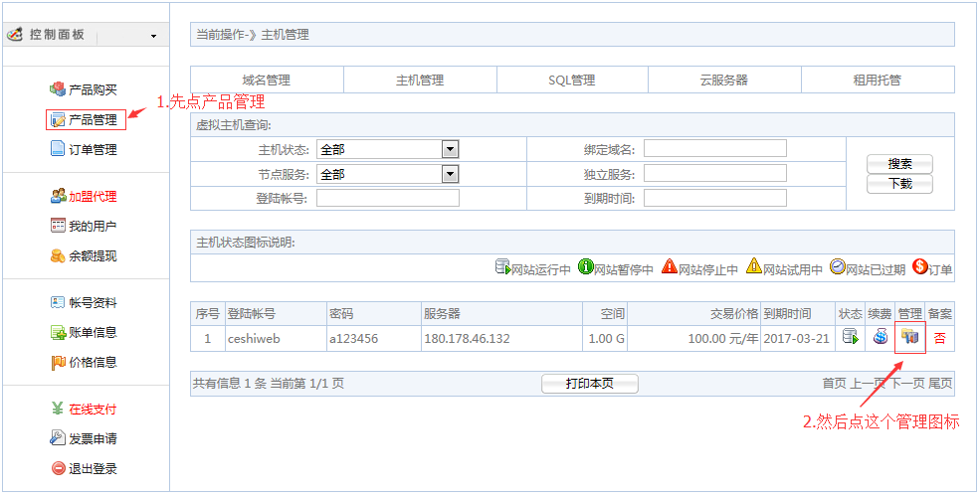Click the 状态 status icon for ceshiweb
This screenshot has height=497, width=980.
coord(851,338)
